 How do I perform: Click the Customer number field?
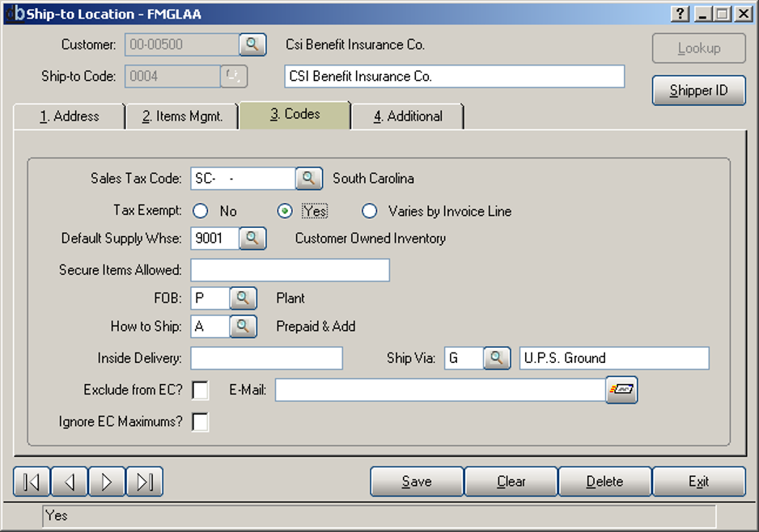click(182, 44)
